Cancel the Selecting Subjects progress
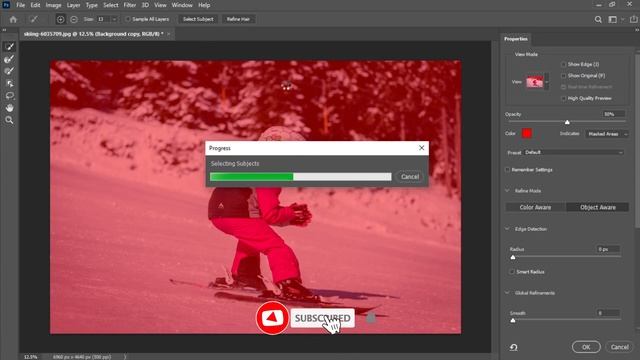 [x=410, y=177]
